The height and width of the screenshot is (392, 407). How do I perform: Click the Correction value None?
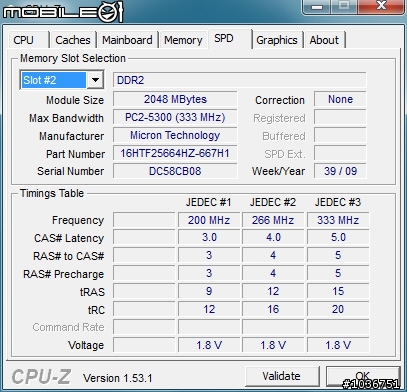click(340, 99)
